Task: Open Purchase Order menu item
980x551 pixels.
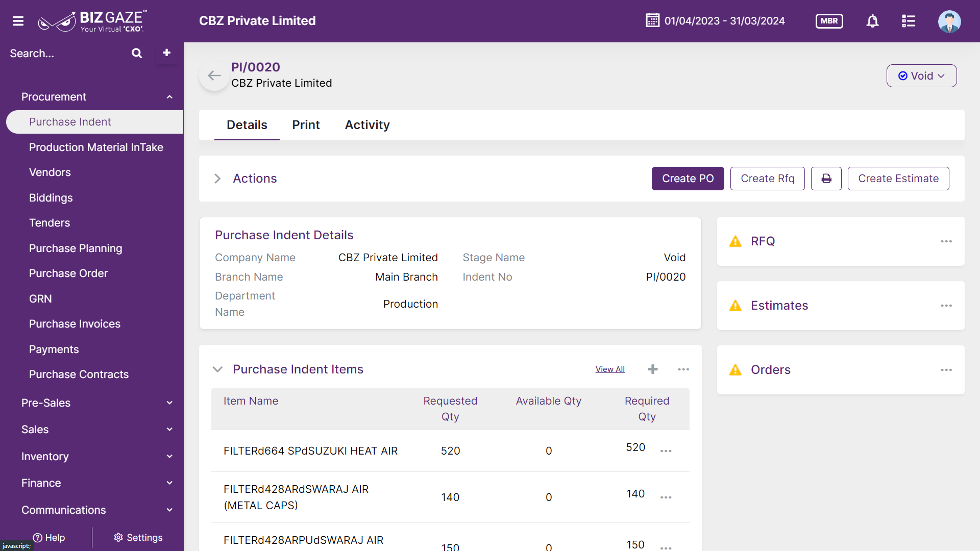Action: tap(68, 273)
